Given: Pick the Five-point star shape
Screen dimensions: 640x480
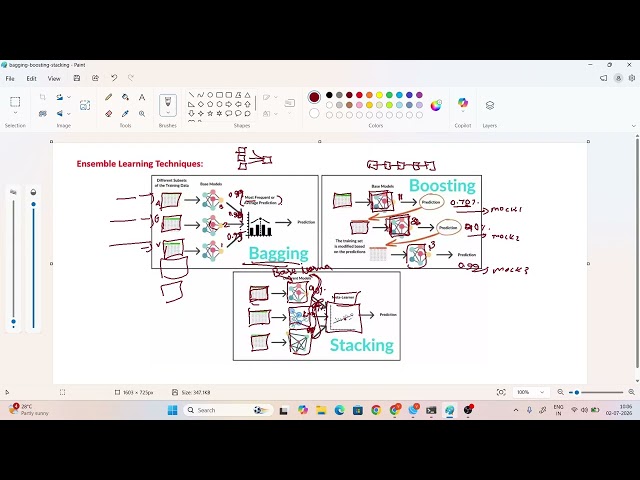Looking at the screenshot, I should pos(210,113).
